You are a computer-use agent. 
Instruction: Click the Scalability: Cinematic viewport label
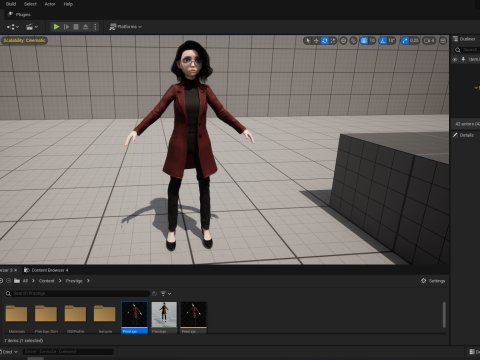coord(24,40)
